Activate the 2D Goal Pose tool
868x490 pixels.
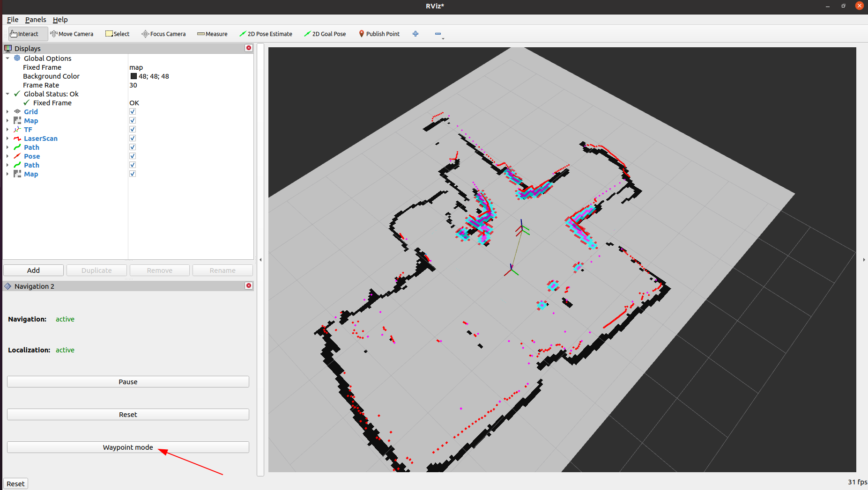point(325,34)
